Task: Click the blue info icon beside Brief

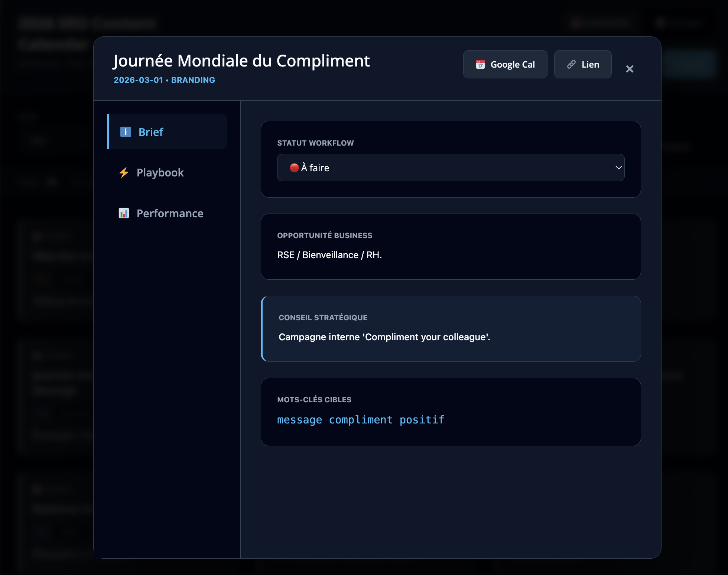Action: tap(126, 132)
